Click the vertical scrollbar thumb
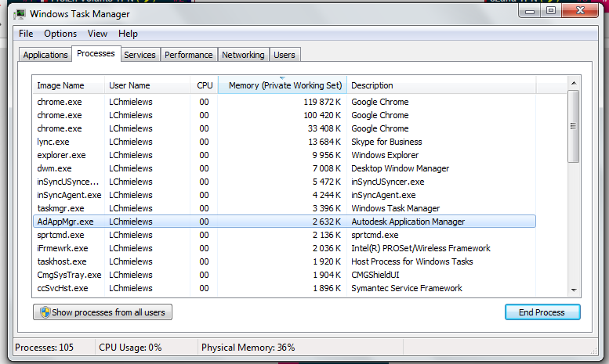This screenshot has width=609, height=364. point(573,126)
